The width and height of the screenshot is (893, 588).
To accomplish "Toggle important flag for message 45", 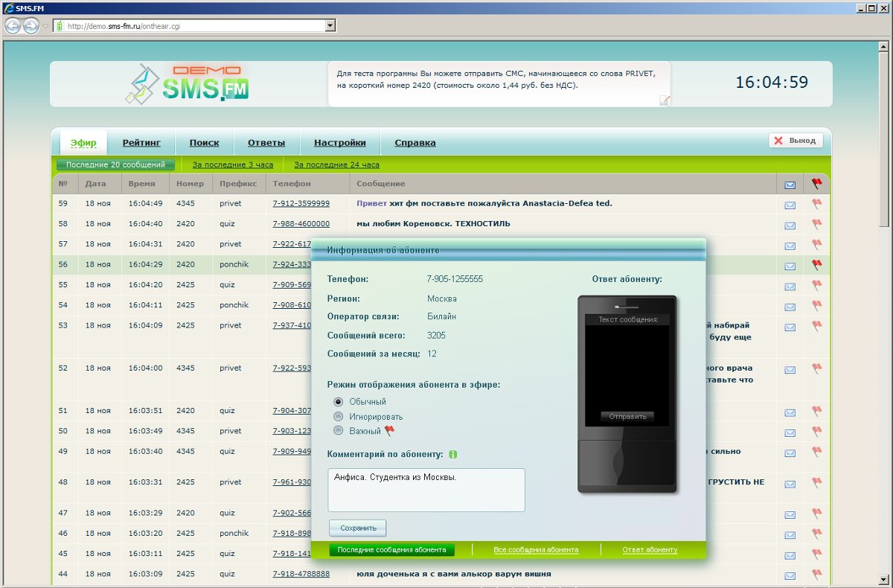I will pyautogui.click(x=816, y=555).
